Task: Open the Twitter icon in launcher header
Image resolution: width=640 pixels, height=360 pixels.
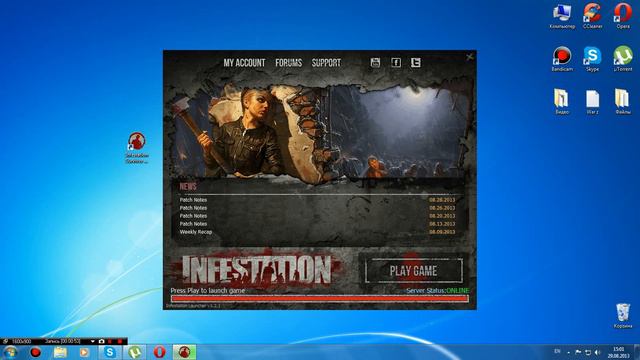Action: pos(416,62)
